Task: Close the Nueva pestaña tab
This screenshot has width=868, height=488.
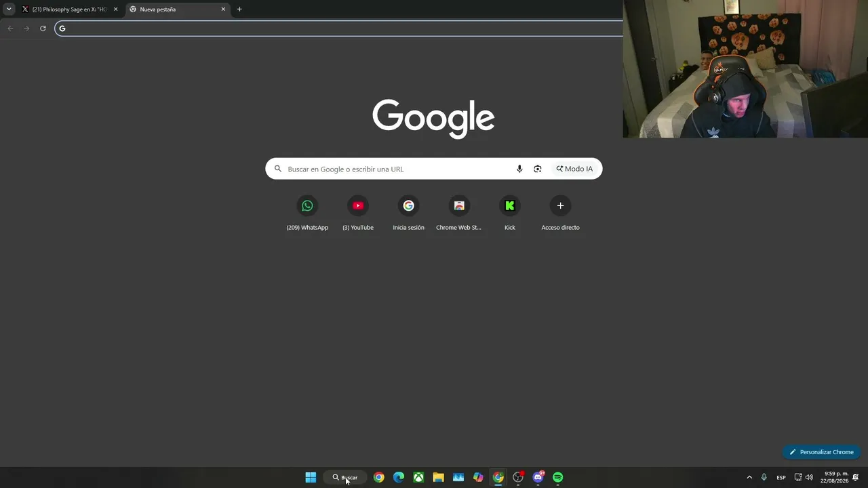Action: 223,9
